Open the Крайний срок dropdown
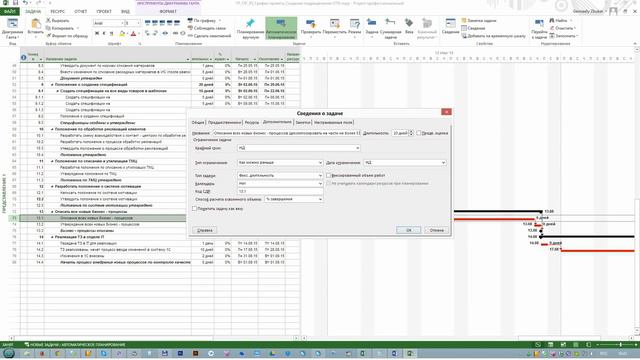Image resolution: width=640 pixels, height=360 pixels. [x=358, y=148]
